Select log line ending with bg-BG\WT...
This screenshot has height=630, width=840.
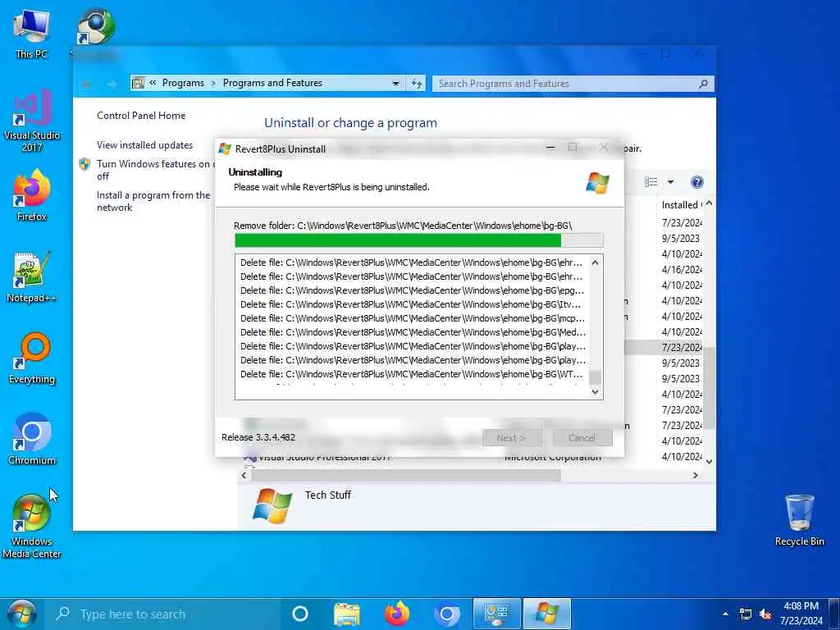tap(412, 374)
